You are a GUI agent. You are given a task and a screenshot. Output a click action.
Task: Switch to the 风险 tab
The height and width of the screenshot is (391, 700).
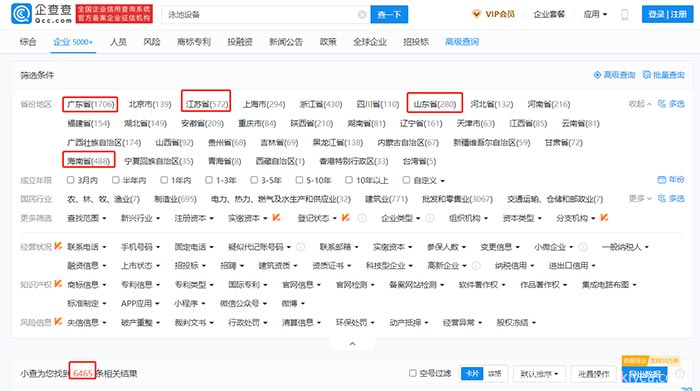152,42
